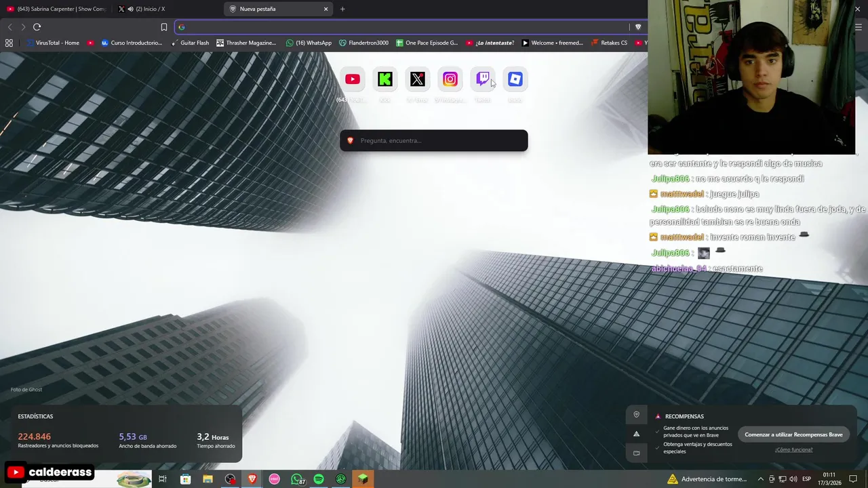This screenshot has height=488, width=868.
Task: Click the 224.846 trackers blocked stat
Action: point(58,440)
